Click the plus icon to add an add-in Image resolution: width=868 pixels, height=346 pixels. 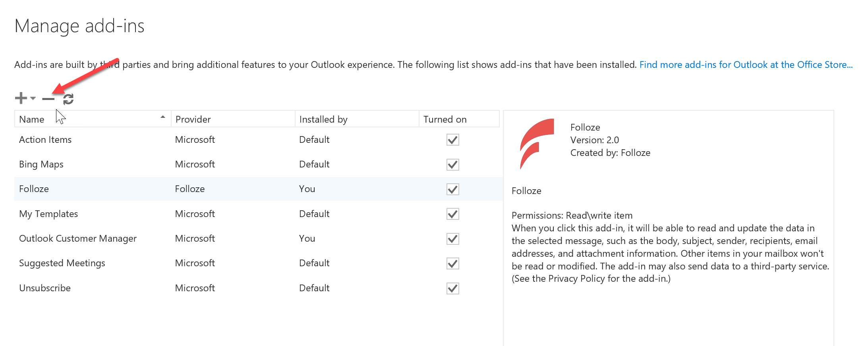21,98
